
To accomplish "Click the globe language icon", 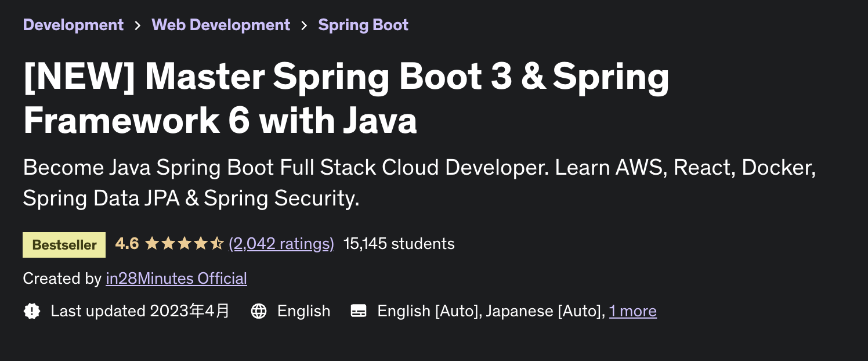I will coord(259,311).
